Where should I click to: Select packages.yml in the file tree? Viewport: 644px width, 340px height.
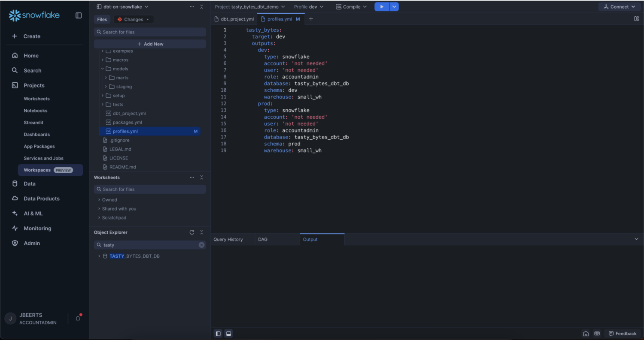127,122
